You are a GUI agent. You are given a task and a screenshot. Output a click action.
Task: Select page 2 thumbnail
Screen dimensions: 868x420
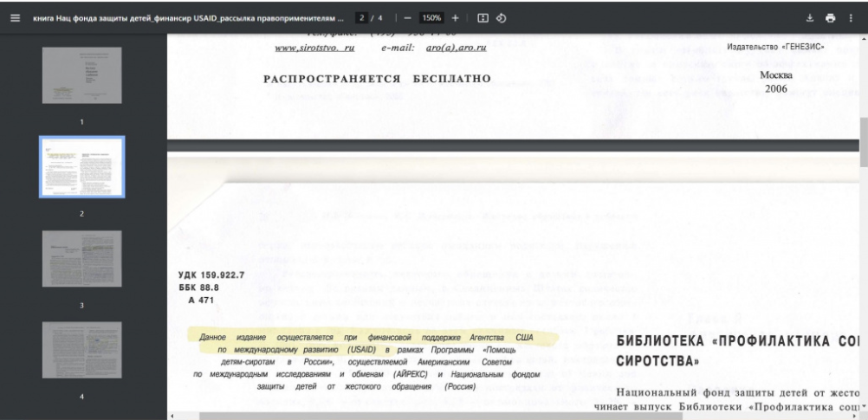[x=82, y=166]
